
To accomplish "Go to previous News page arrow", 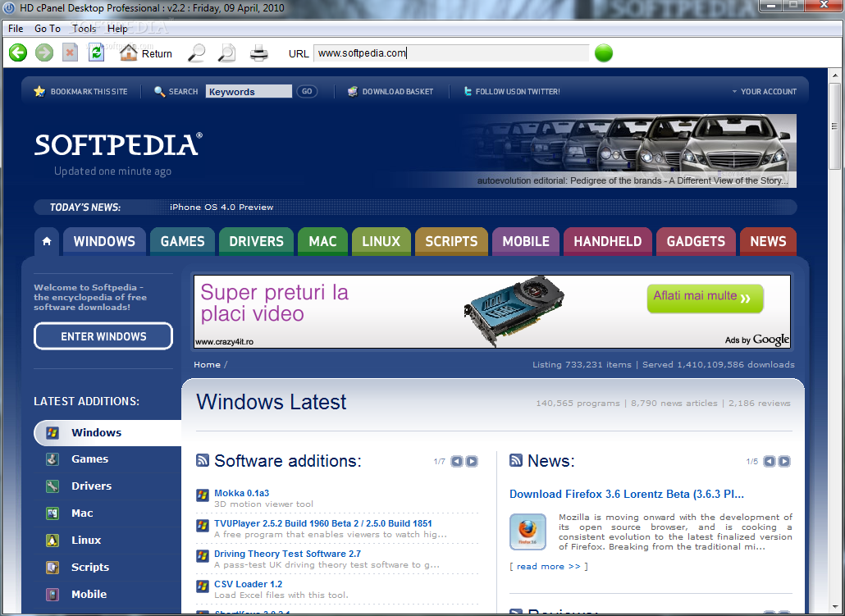I will pos(770,461).
